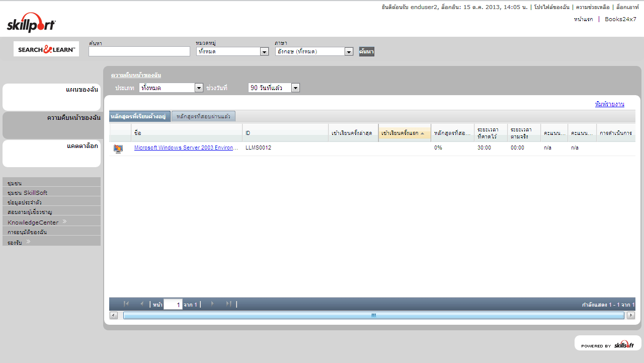Switch to the หลักสูตรที่เรียนค้างอยู่ tab
The width and height of the screenshot is (644, 363).
pos(140,116)
